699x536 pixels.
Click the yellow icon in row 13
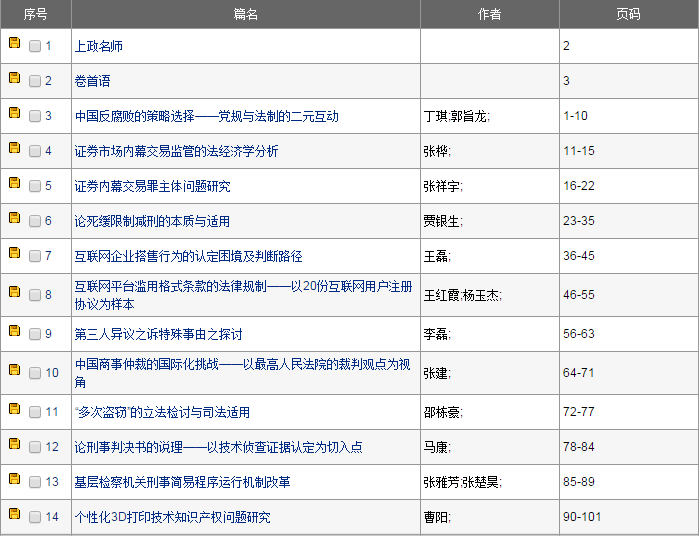14,479
